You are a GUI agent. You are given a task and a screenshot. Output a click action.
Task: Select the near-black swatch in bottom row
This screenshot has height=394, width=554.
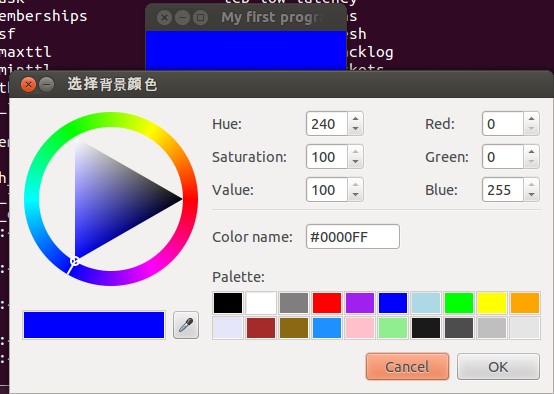(x=426, y=328)
